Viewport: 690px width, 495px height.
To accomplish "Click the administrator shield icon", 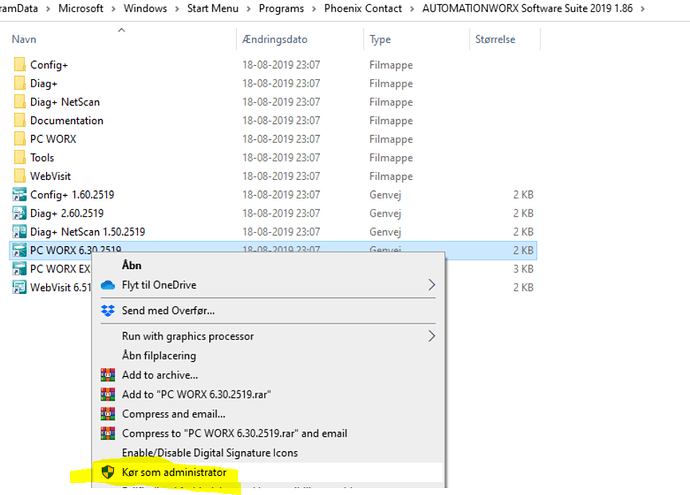I will pos(108,472).
